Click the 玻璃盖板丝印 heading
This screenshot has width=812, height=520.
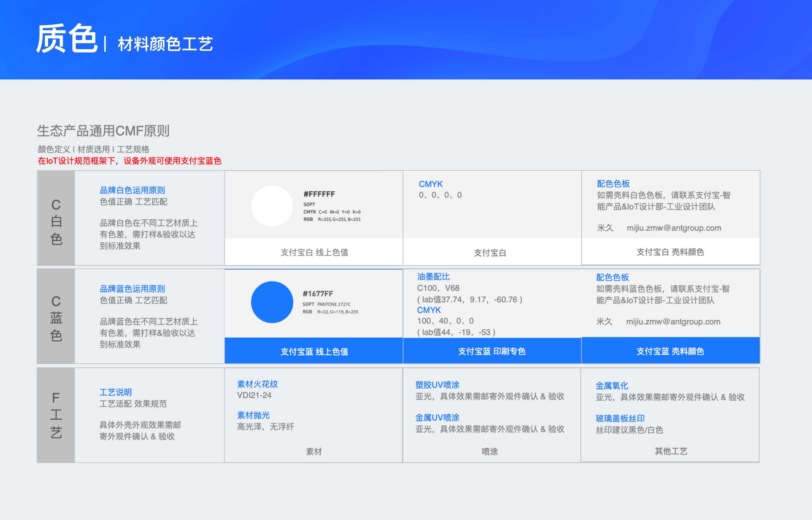pyautogui.click(x=620, y=418)
